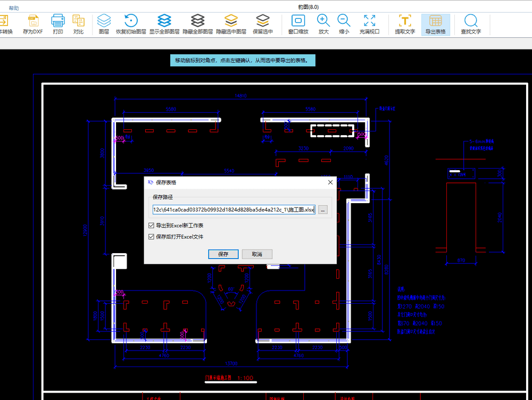Click the active 导出表格 tab in toolbar
This screenshot has height=400, width=532.
click(x=437, y=23)
